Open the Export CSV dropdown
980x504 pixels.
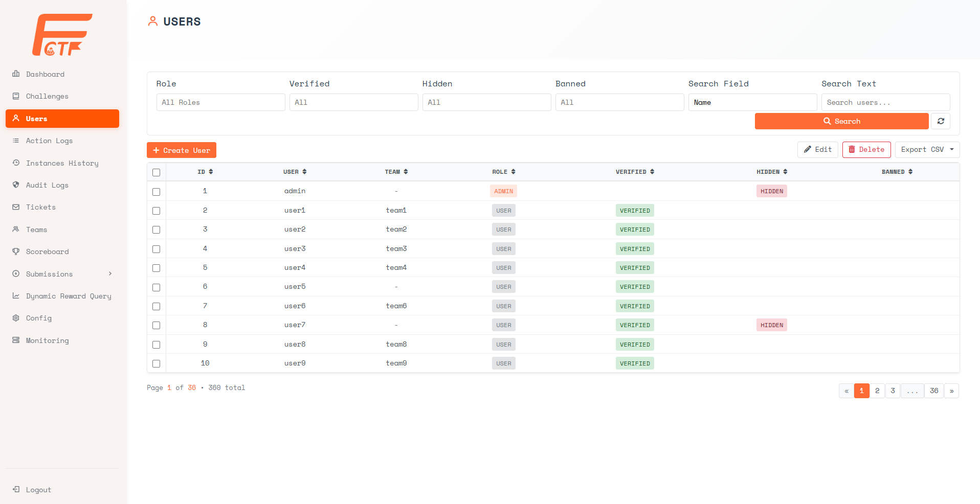(x=927, y=150)
